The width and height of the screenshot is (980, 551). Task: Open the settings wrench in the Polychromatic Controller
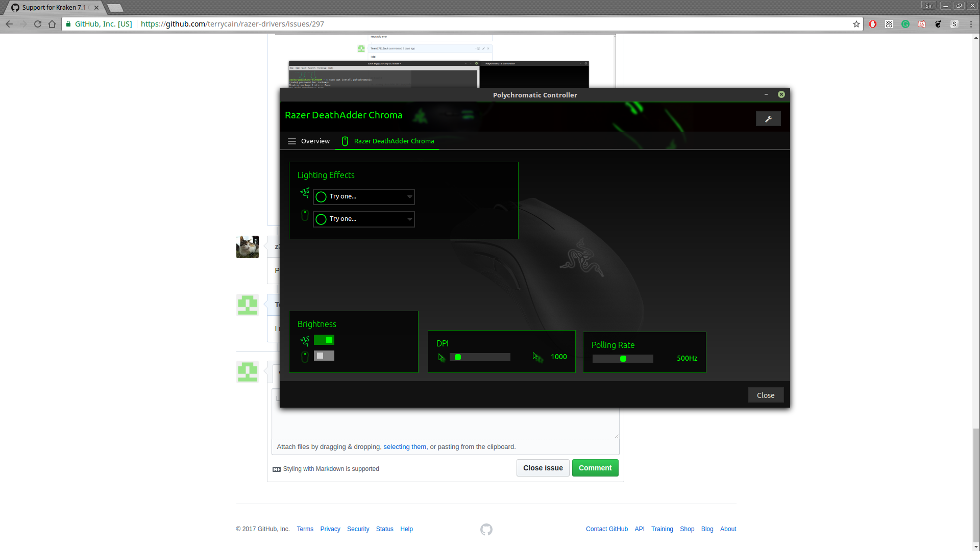(x=768, y=118)
